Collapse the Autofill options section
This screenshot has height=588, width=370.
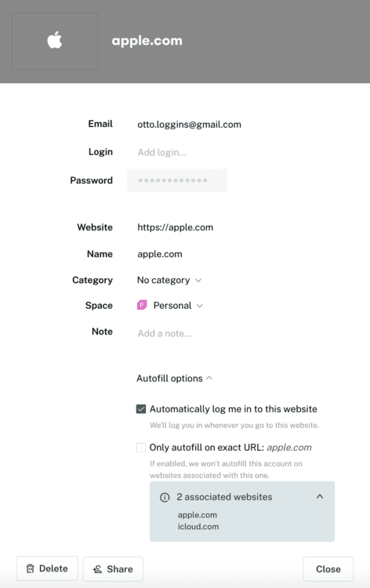pyautogui.click(x=175, y=379)
